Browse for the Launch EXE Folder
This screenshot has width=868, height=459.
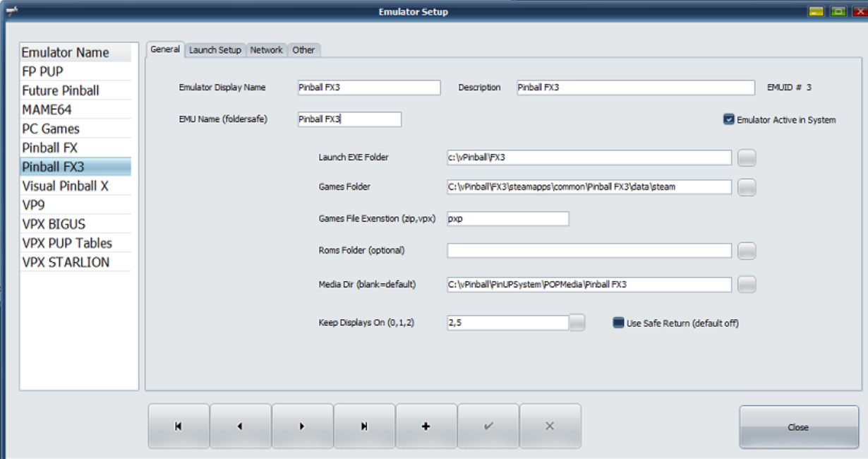click(x=747, y=157)
